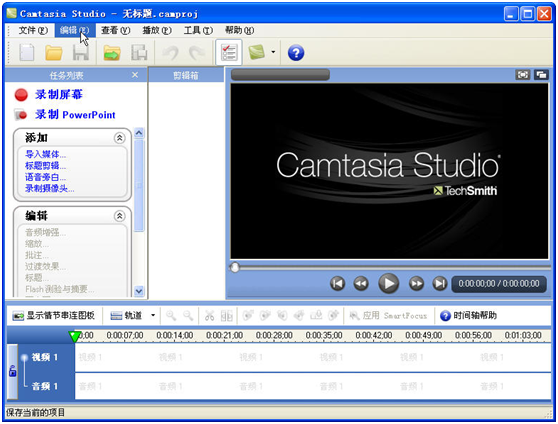This screenshot has height=424, width=558.
Task: Click 时间轴帮助 timeline help button
Action: [468, 315]
